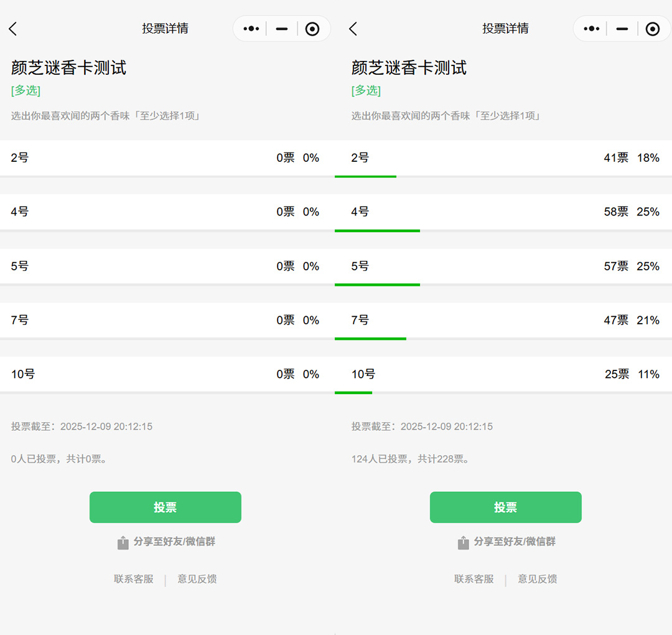Screen dimensions: 672x635
Task: Tap share icon beside 分享至好友/微信群 on 124-voters screen
Action: 464,542
